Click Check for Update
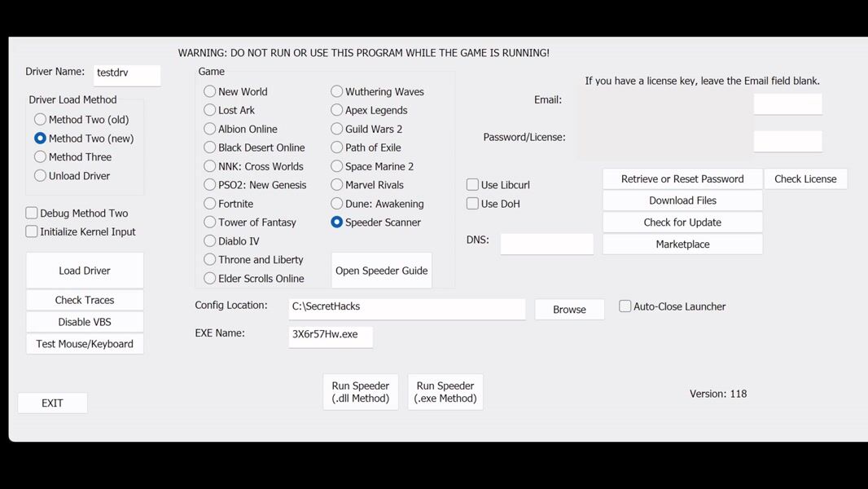The image size is (868, 489). click(682, 222)
